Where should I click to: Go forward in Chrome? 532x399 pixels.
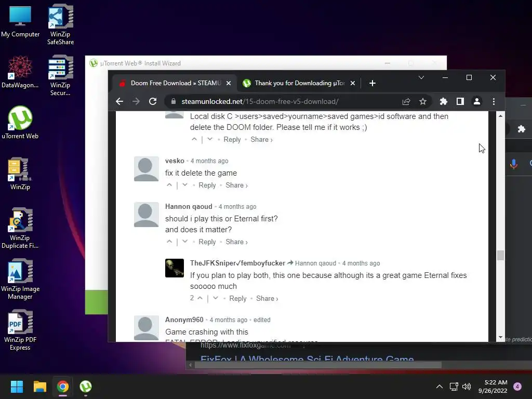(x=136, y=101)
